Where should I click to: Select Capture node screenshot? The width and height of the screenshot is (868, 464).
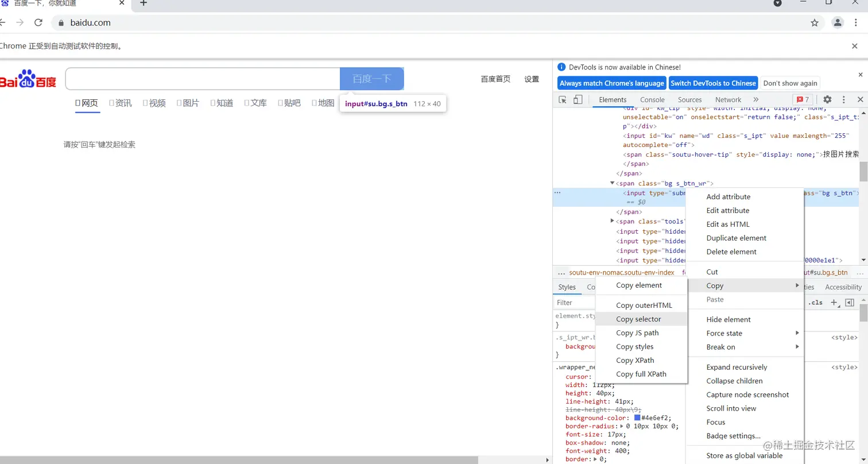745,395
